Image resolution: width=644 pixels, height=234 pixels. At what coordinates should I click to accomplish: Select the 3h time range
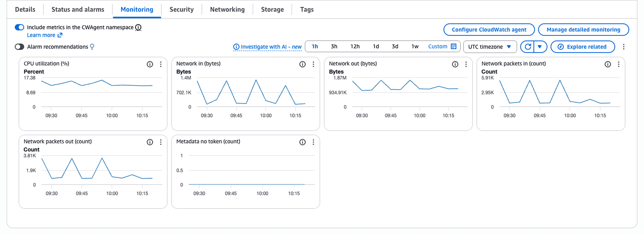pyautogui.click(x=334, y=46)
